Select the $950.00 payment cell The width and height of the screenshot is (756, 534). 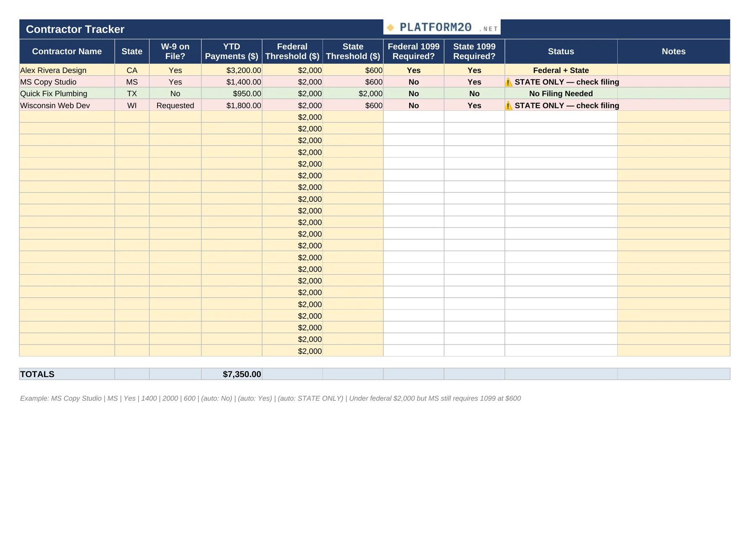coord(232,94)
